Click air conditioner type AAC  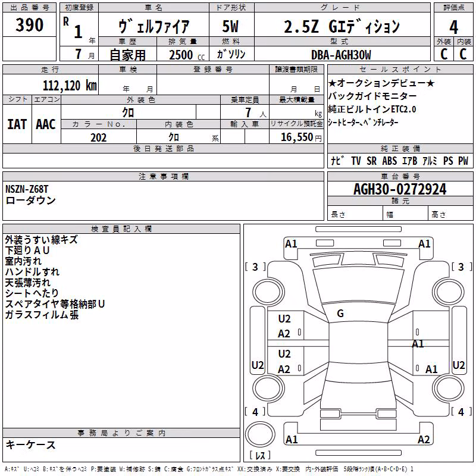coord(46,124)
